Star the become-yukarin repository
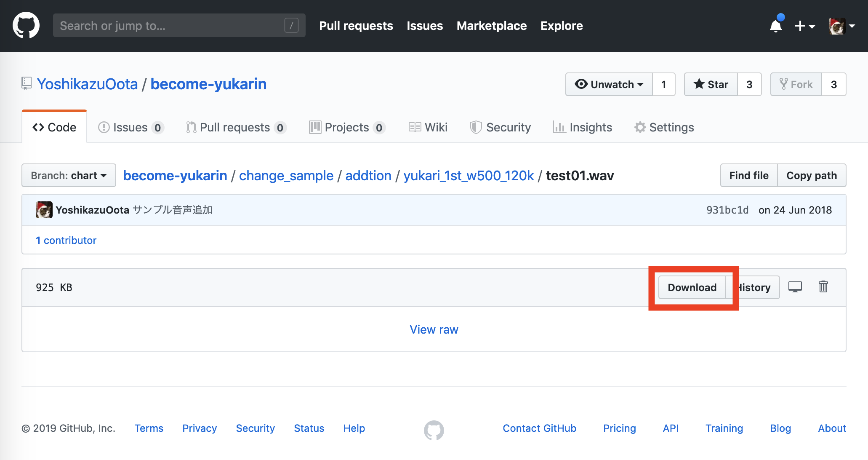Screen dimensions: 868x460 click(x=711, y=84)
